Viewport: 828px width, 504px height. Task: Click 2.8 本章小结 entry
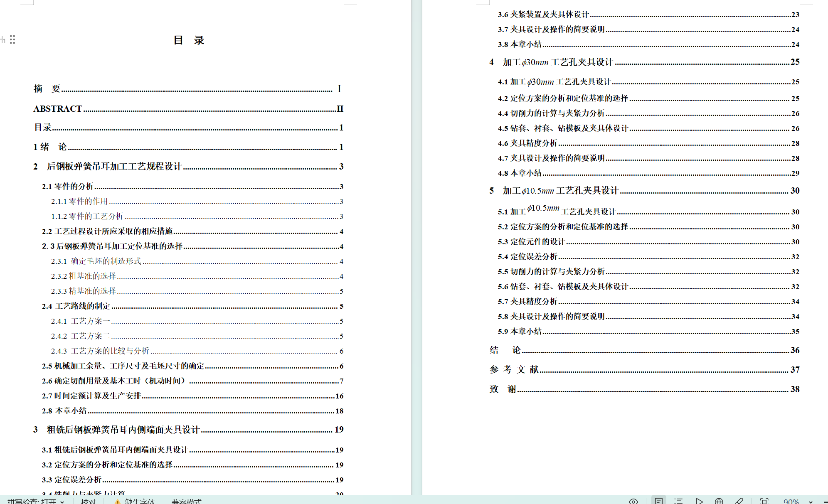click(x=192, y=411)
